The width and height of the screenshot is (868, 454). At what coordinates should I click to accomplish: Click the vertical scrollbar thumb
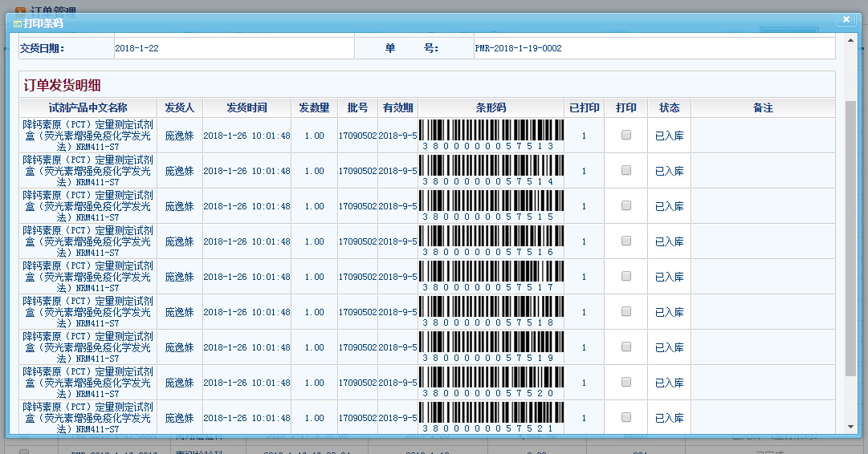coord(851,239)
